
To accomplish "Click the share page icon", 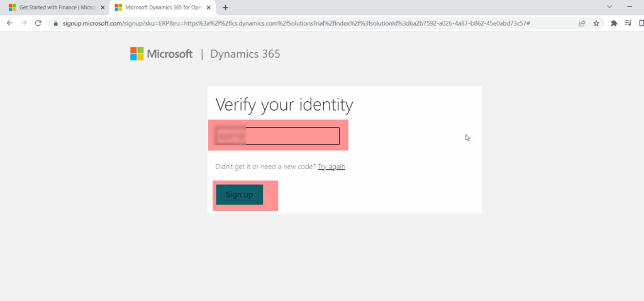I will click(x=582, y=23).
